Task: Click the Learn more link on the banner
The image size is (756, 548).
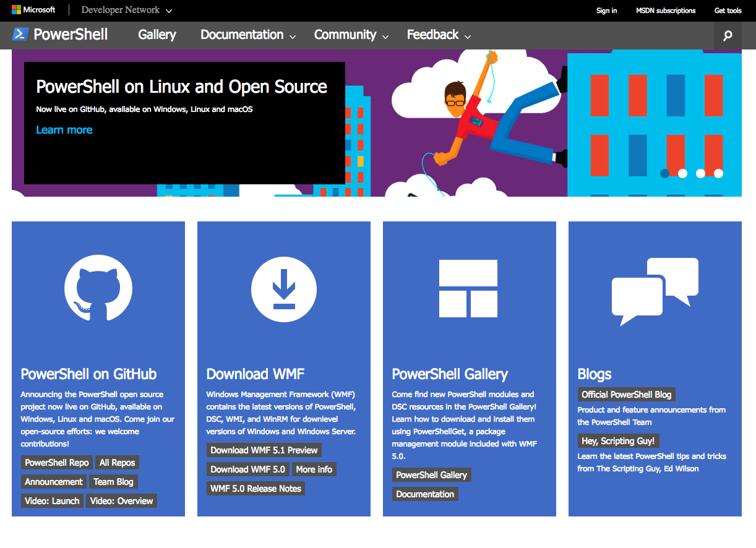Action: click(64, 130)
